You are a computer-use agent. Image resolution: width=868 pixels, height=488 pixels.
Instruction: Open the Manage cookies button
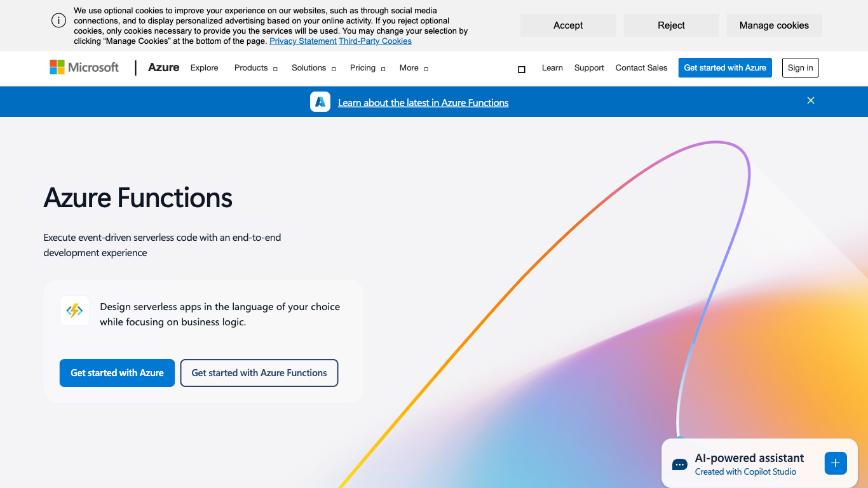click(774, 25)
